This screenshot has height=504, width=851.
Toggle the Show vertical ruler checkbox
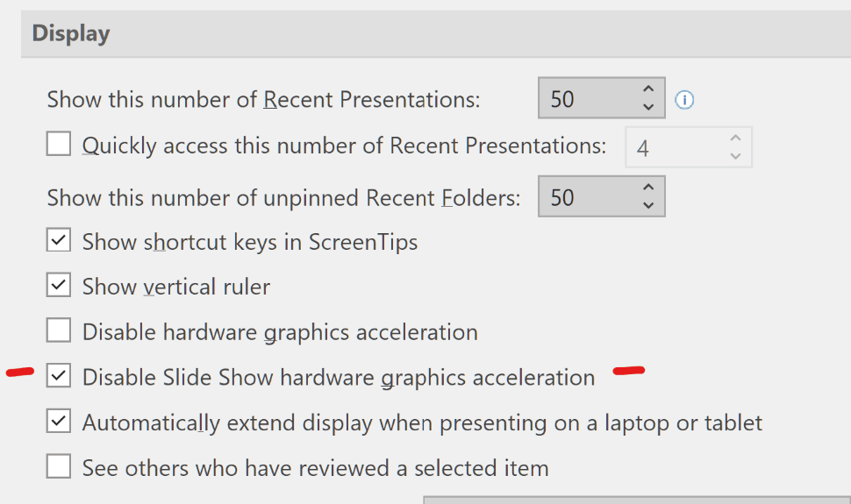(59, 285)
